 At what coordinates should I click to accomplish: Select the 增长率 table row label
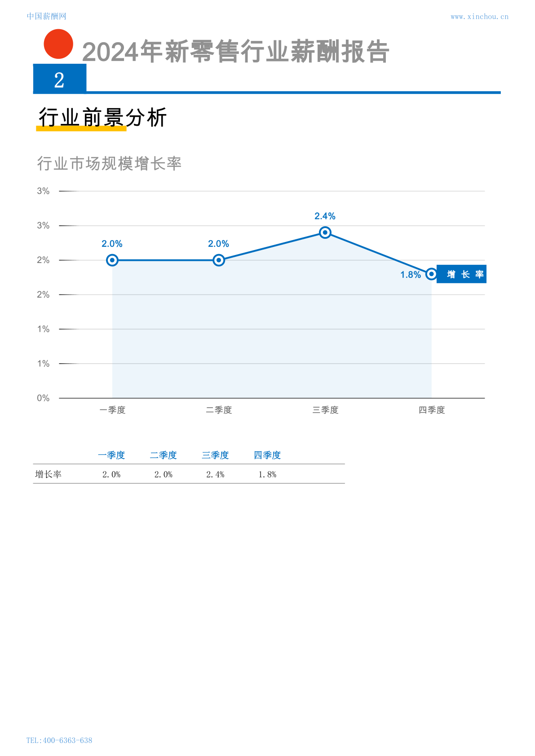pos(49,475)
